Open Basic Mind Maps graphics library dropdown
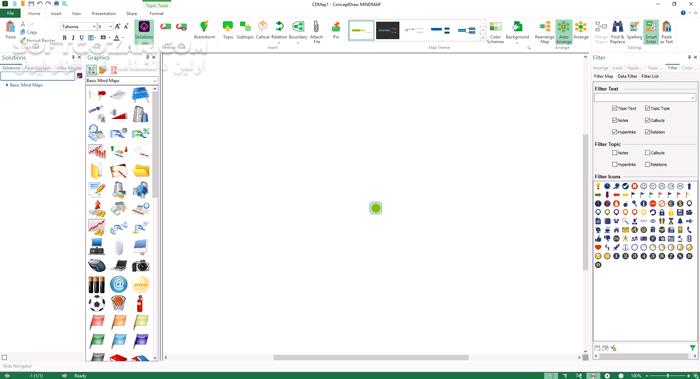Image resolution: width=700 pixels, height=379 pixels. tap(155, 81)
